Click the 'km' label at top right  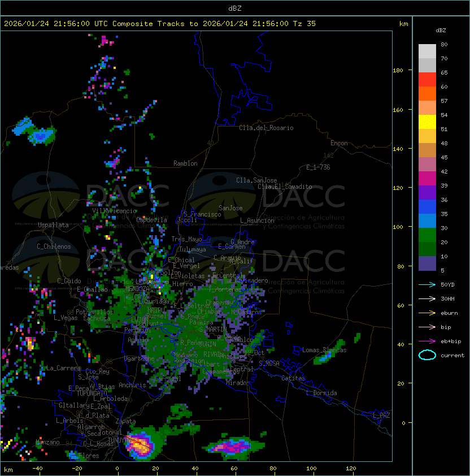click(x=403, y=24)
